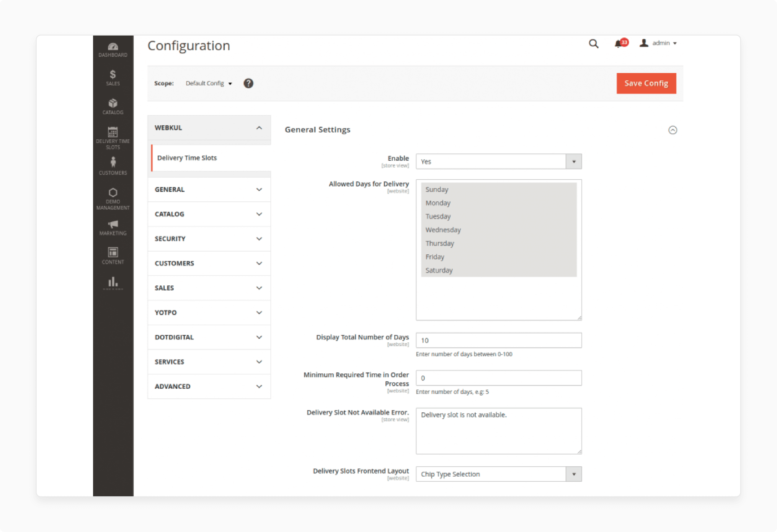This screenshot has height=532, width=777.
Task: Expand the GENERAL config section
Action: pos(209,189)
